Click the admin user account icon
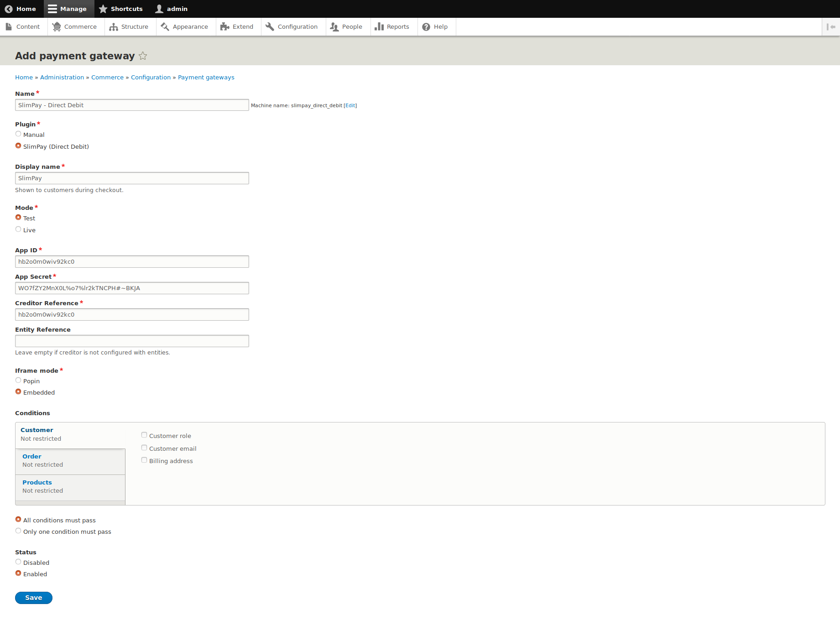 pos(159,9)
